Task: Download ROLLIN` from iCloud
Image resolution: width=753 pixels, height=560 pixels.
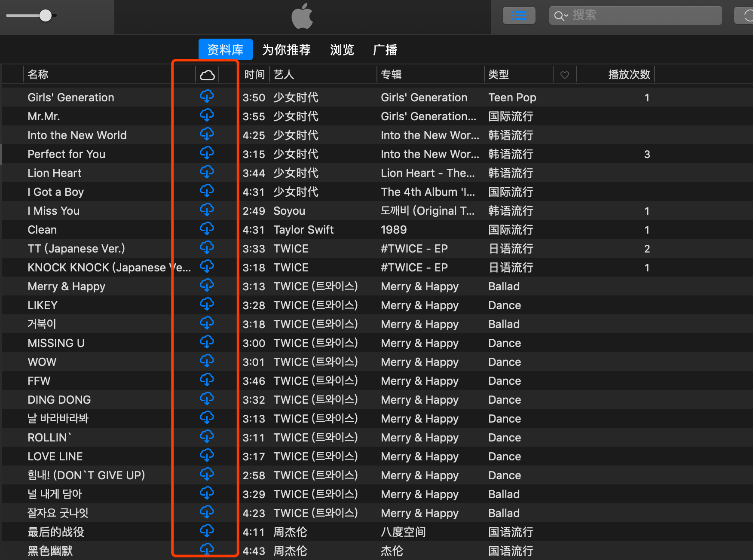Action: [207, 437]
